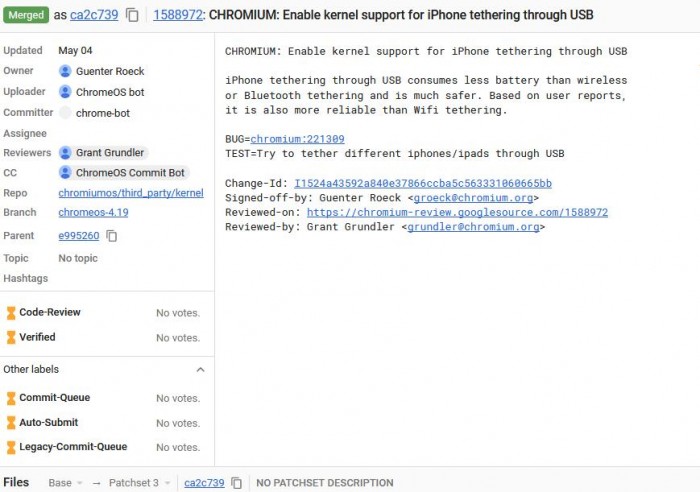The image size is (700, 492).
Task: Collapse the Other labels section
Action: (200, 369)
